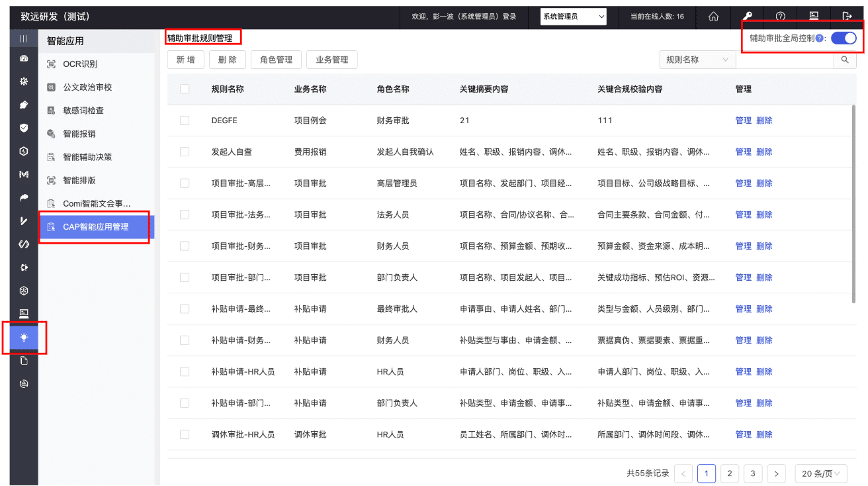Image resolution: width=868 pixels, height=486 pixels.
Task: Tick the select-all checkbox in table header
Action: (185, 89)
